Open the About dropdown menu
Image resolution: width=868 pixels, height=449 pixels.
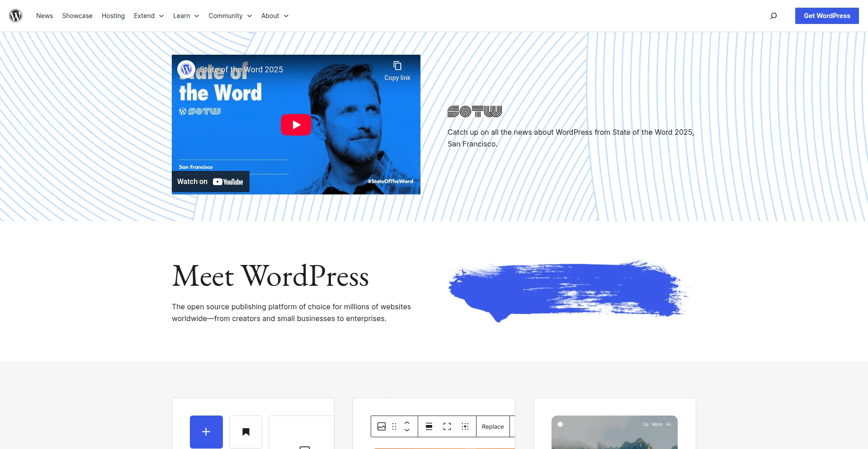pos(275,16)
